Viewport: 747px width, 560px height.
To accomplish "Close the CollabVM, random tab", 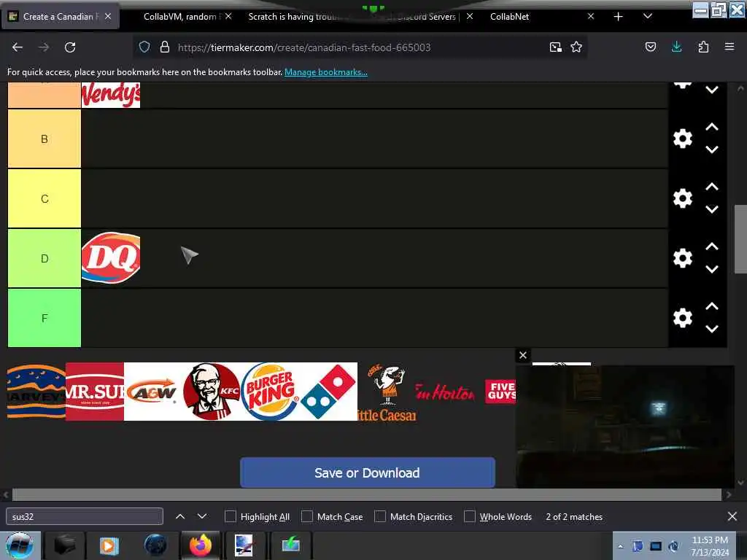I will [x=228, y=17].
